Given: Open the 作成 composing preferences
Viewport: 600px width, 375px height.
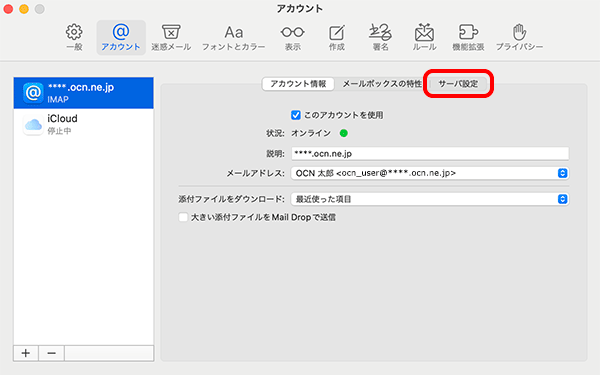Looking at the screenshot, I should pyautogui.click(x=337, y=38).
